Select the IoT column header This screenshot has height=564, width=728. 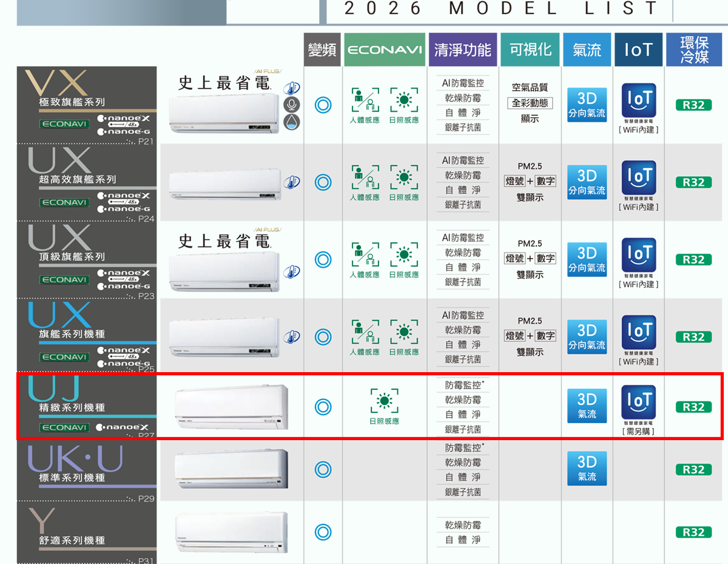[x=638, y=50]
